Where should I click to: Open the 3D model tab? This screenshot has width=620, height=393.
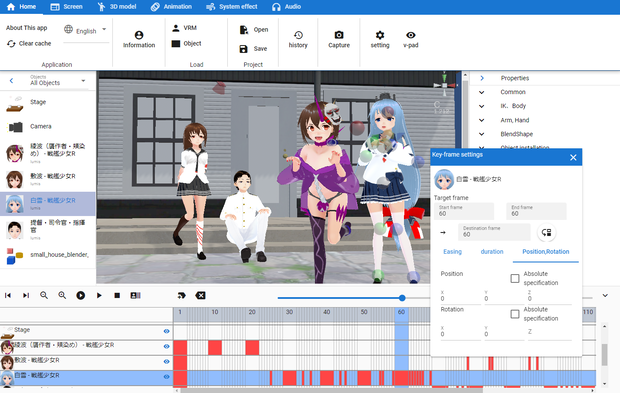point(117,7)
